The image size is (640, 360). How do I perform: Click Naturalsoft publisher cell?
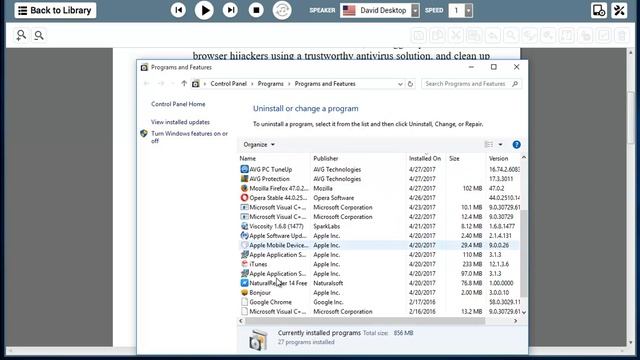pos(328,283)
